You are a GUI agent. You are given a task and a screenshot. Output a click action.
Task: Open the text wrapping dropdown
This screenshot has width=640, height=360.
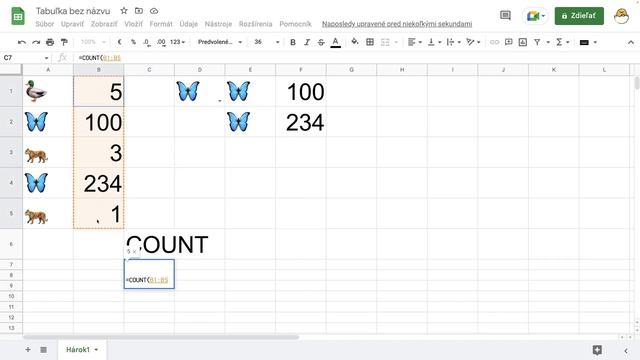coord(453,42)
